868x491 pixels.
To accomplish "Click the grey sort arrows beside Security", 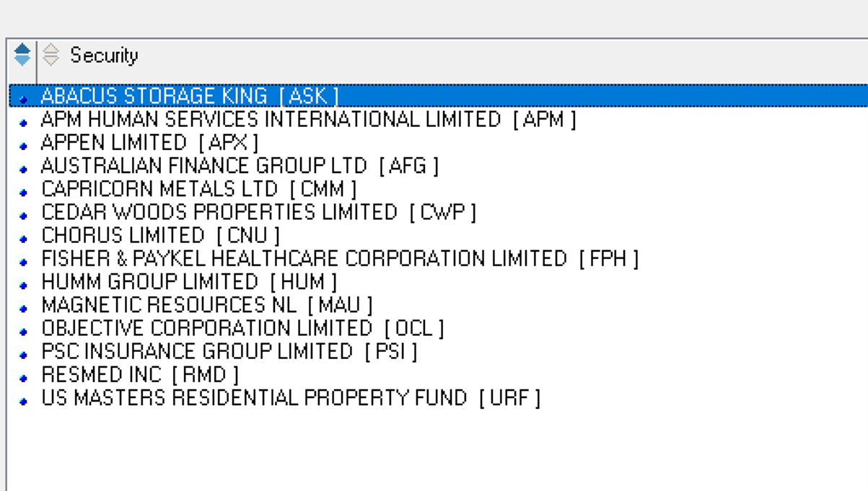I will [x=51, y=55].
